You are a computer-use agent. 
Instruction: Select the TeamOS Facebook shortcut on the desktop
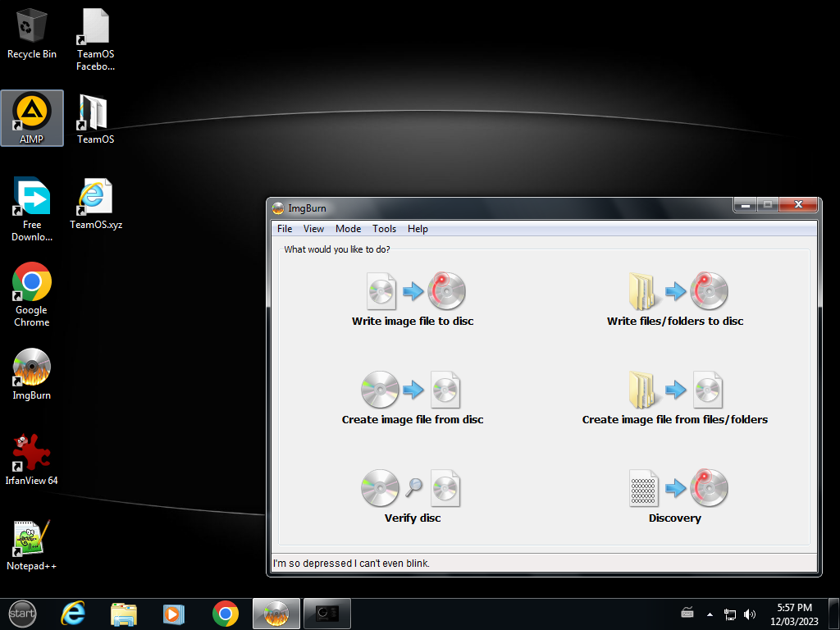point(95,39)
